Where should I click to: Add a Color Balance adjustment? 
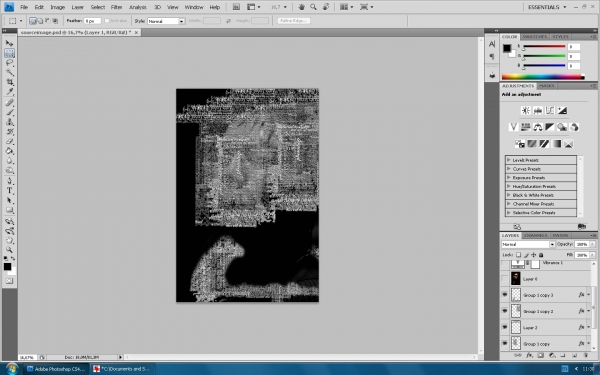538,127
